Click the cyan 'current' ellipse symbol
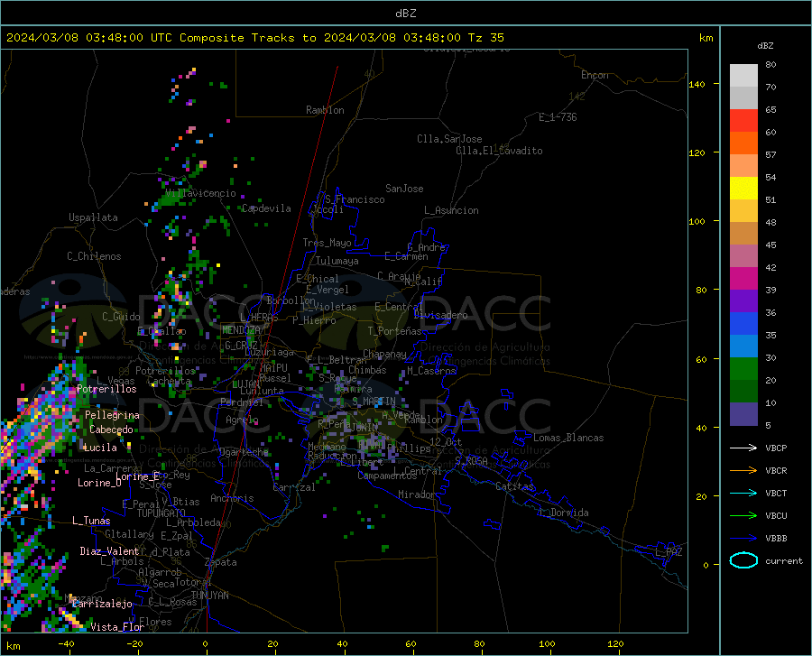 point(743,560)
